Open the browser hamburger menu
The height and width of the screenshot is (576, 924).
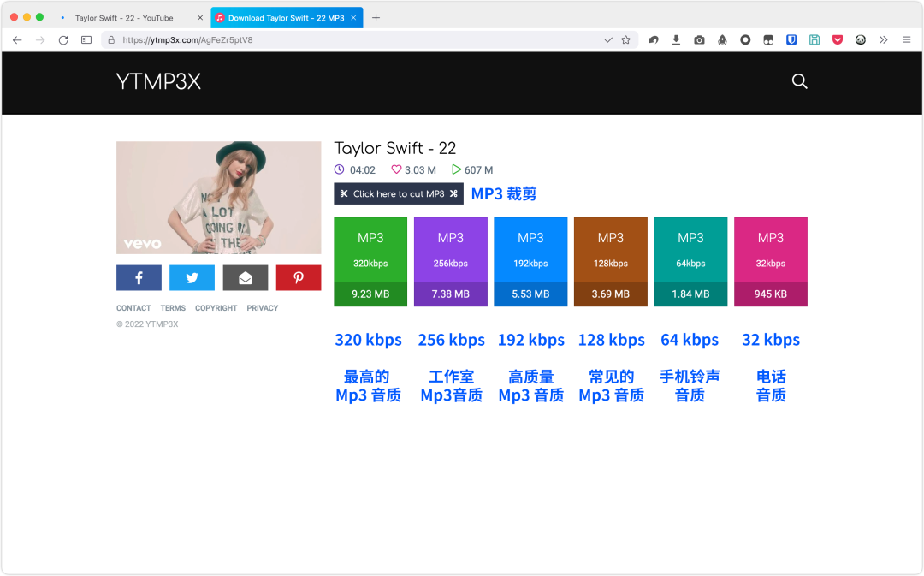[906, 40]
